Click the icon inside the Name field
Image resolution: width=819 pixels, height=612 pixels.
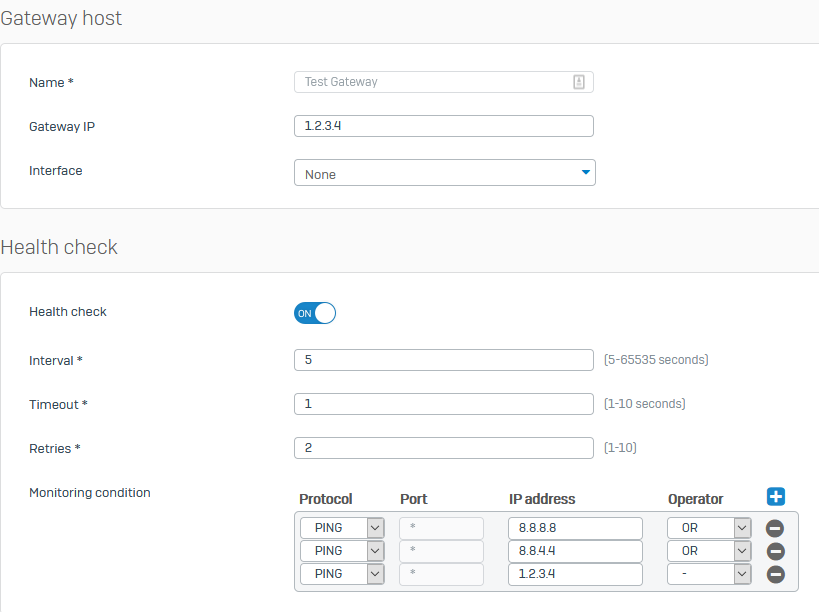(579, 82)
